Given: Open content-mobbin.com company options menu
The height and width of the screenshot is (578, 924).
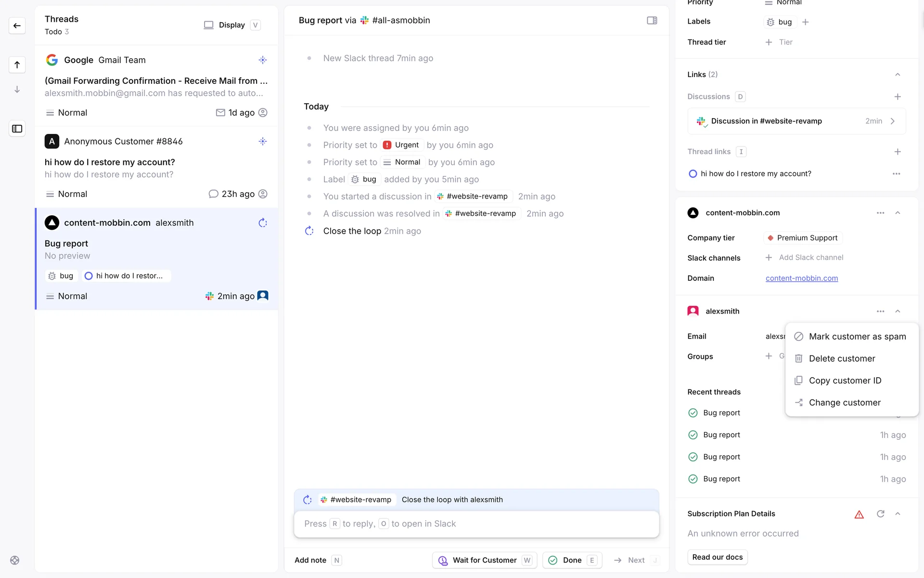Looking at the screenshot, I should click(880, 213).
